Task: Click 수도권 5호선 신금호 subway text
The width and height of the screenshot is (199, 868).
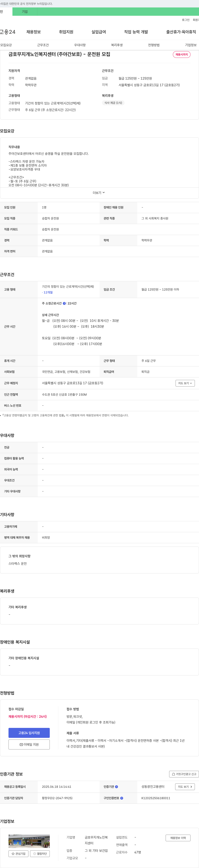Action: click(64, 395)
